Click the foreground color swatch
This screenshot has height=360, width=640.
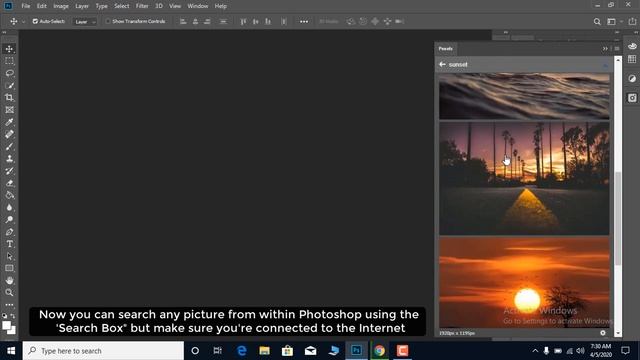(6, 325)
